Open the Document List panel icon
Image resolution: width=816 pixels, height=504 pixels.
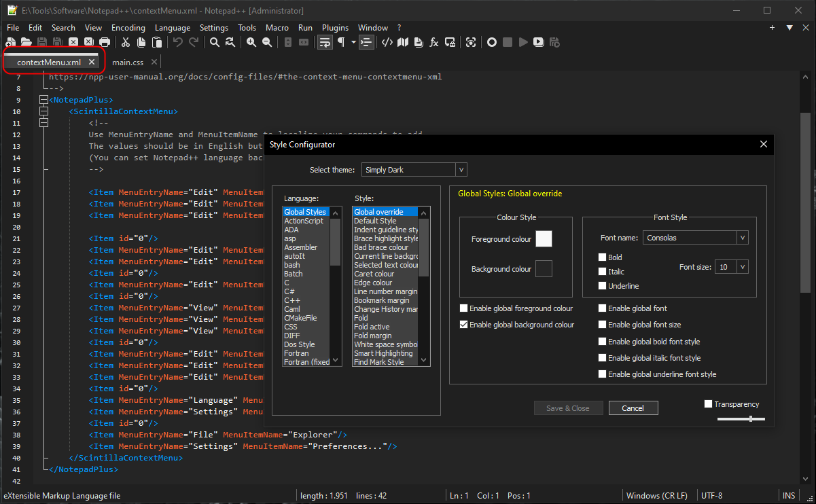pos(419,42)
